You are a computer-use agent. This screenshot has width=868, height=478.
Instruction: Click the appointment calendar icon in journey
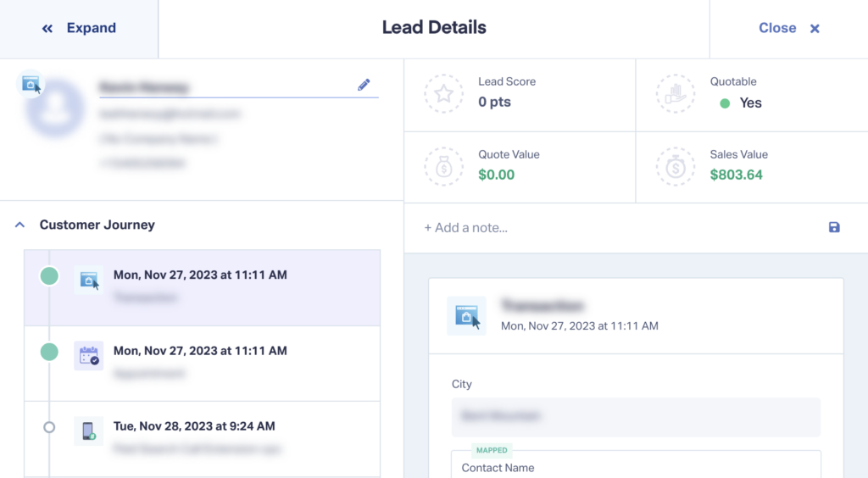(88, 355)
